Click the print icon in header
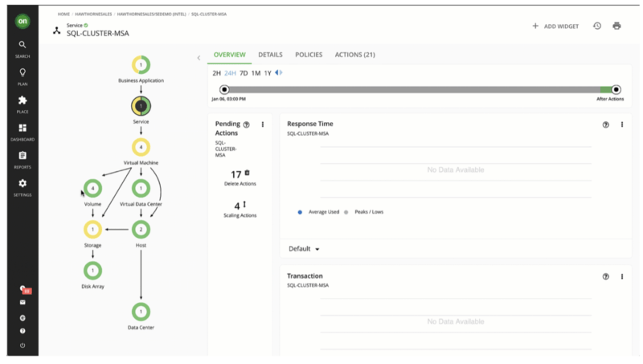The width and height of the screenshot is (643, 364). coord(617,26)
